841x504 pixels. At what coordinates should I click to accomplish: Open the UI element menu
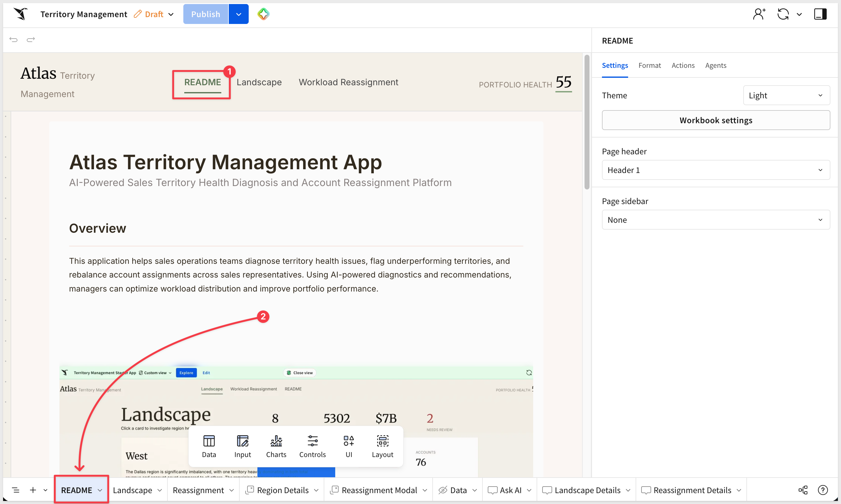tap(349, 446)
